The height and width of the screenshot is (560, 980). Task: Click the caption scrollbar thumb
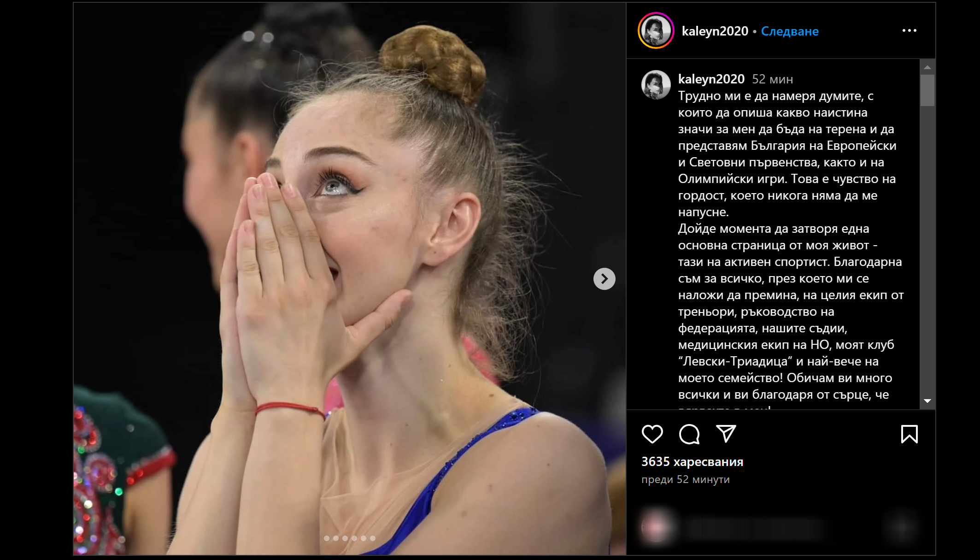tap(927, 90)
